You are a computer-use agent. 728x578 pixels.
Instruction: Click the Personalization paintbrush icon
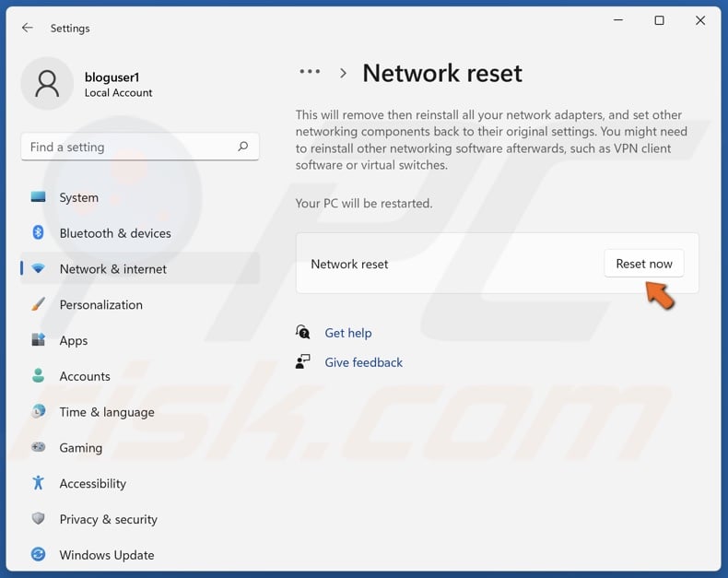click(38, 304)
